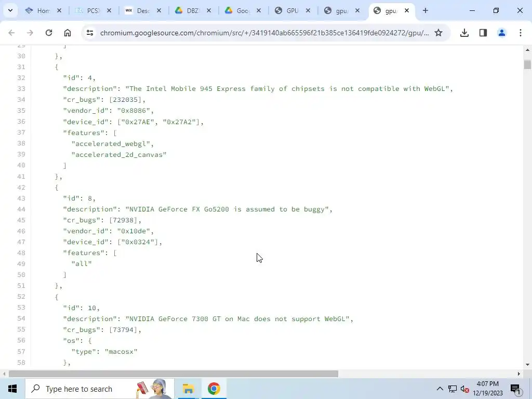Viewport: 532px width, 399px height.
Task: Click the scroll up arrow of vertical scrollbar
Action: 527,50
